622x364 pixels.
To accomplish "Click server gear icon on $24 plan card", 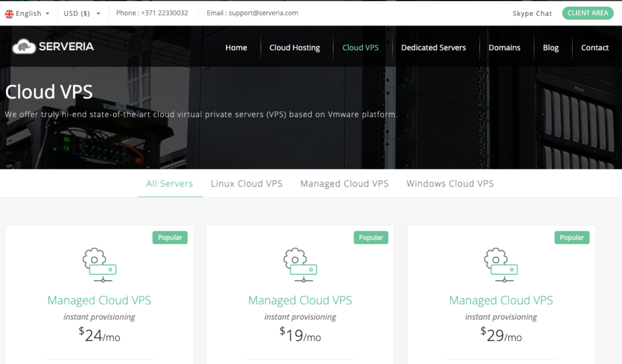I will click(99, 265).
